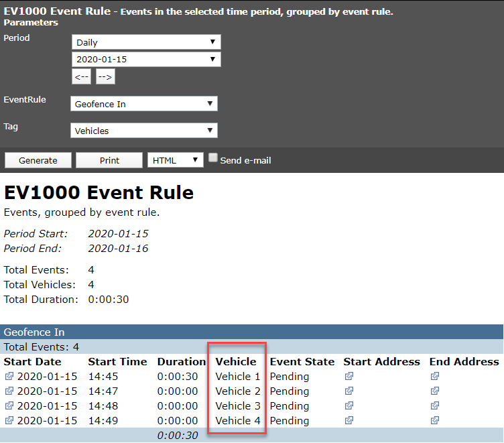
Task: Click the Vehicle 1 cell
Action: point(238,376)
